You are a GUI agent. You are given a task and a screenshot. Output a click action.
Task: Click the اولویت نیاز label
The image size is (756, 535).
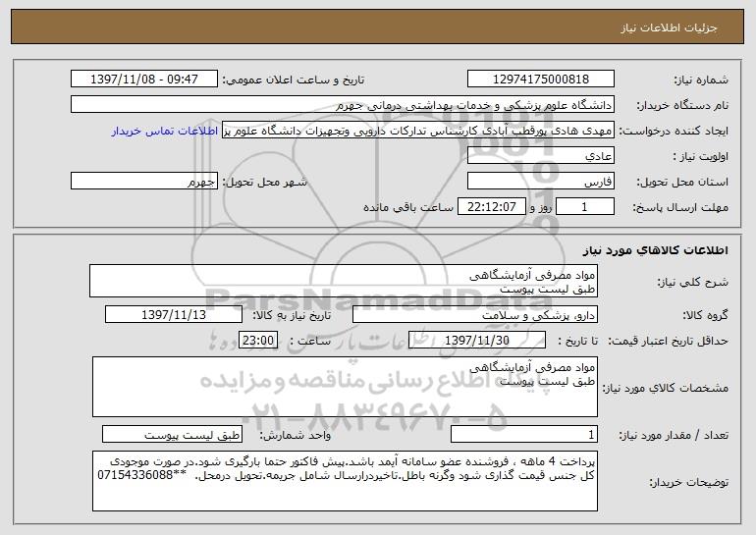click(701, 156)
